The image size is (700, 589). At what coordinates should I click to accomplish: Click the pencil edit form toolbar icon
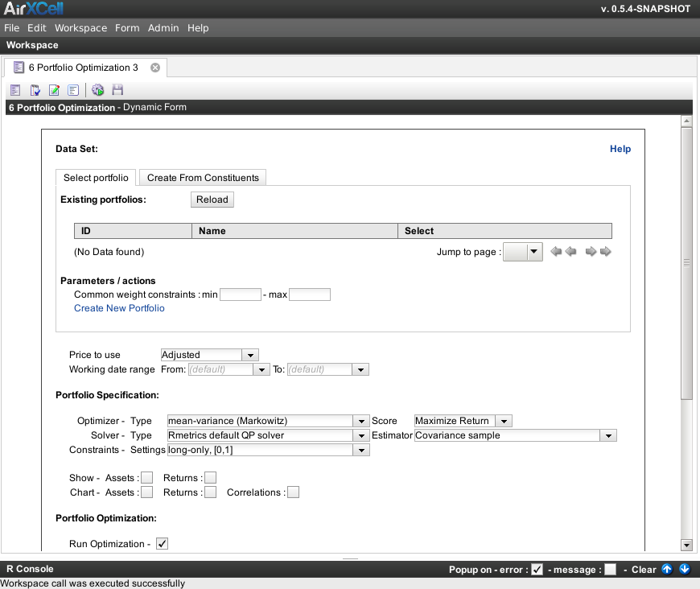pyautogui.click(x=54, y=90)
